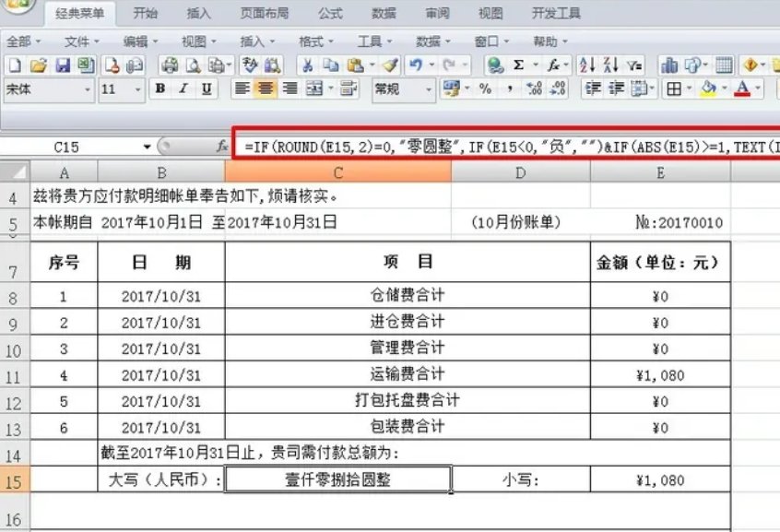Increase decimal places

coord(535,89)
